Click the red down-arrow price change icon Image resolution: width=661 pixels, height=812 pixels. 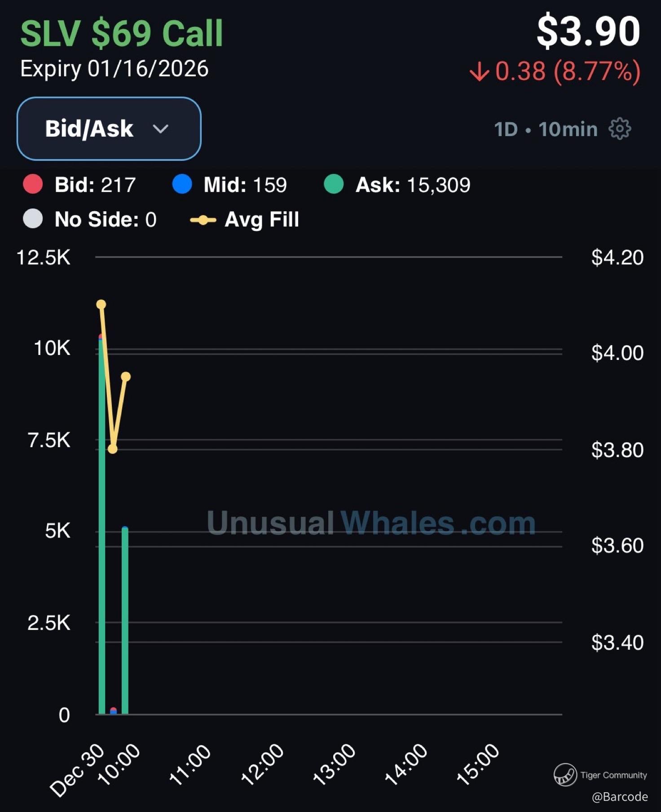(x=479, y=71)
